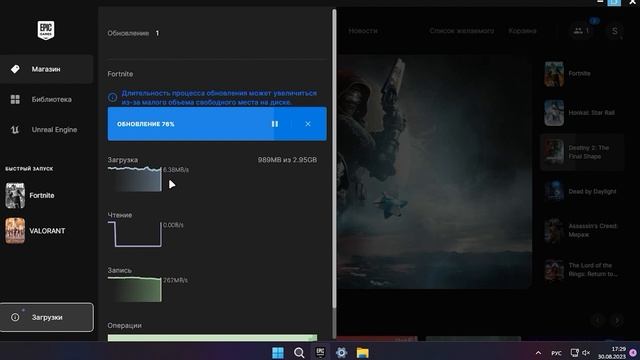Click the Загрузка download speed graph
Screen dimensions: 640x360
pyautogui.click(x=135, y=179)
